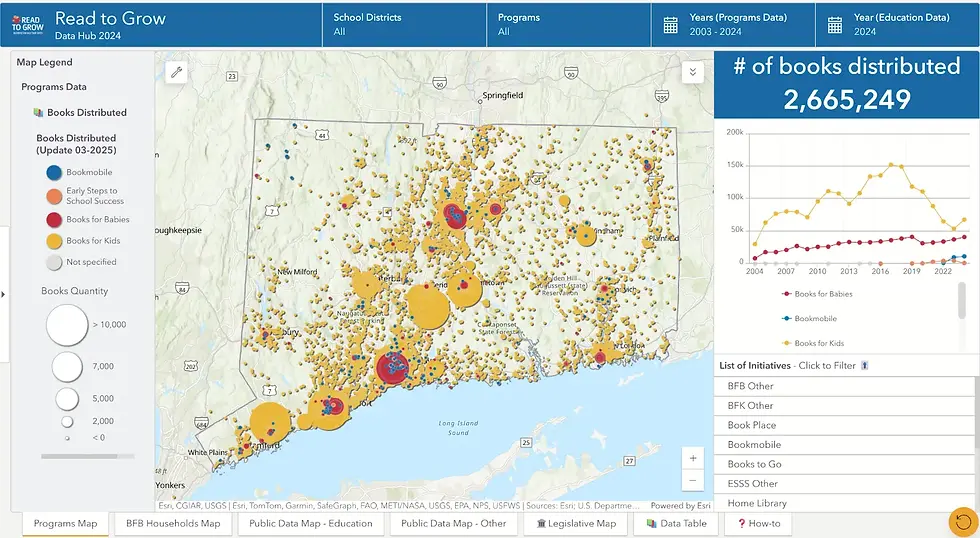Click the yellow Books for Kids swatch
Viewport: 980px width, 538px height.
click(x=54, y=241)
